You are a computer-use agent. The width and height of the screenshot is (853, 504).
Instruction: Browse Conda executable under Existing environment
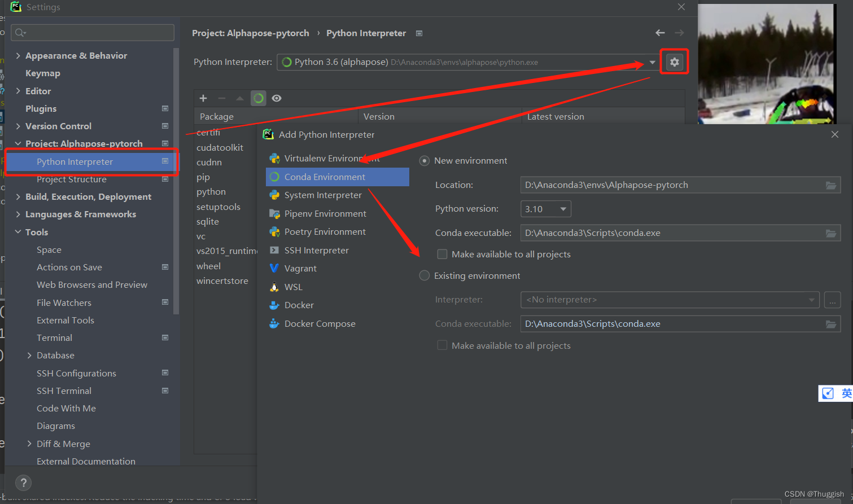tap(831, 324)
